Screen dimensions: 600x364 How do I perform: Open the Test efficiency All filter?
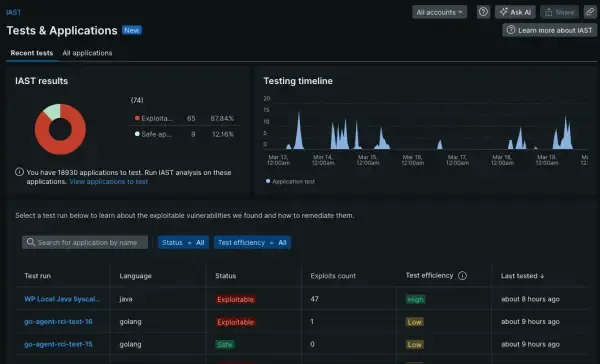[252, 242]
